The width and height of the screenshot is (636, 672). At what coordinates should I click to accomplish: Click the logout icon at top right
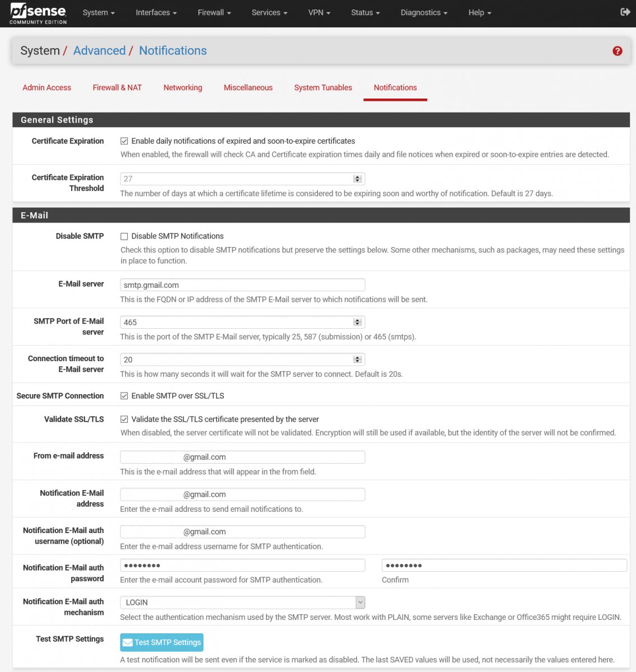point(624,12)
